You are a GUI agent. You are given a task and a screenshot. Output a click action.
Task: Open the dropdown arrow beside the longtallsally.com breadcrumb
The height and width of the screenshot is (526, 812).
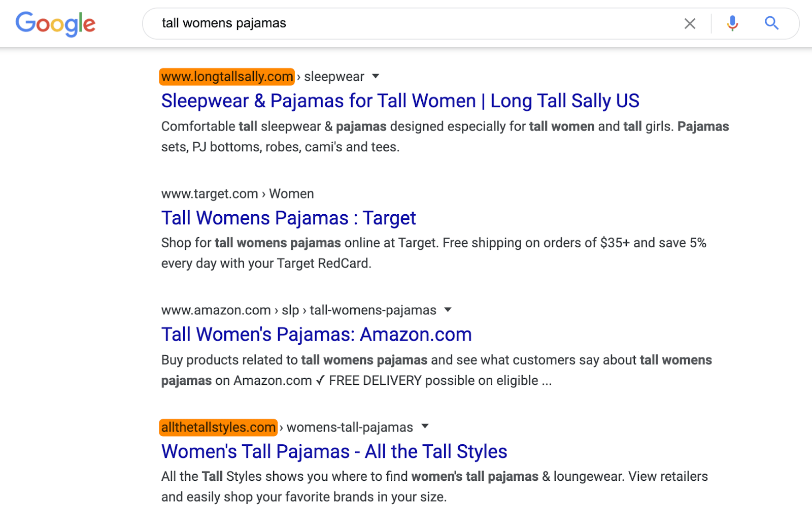pos(376,76)
